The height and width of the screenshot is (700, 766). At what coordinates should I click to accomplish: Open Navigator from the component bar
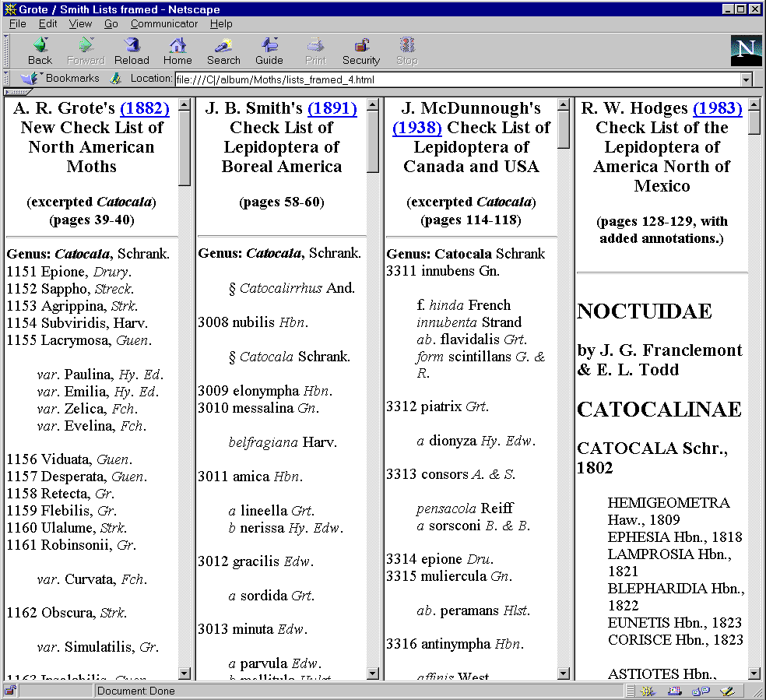(x=648, y=691)
